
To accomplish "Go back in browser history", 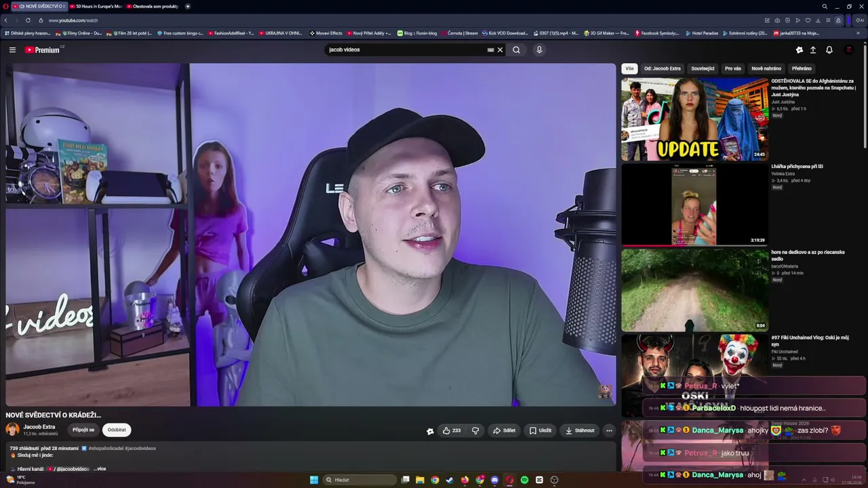I will pyautogui.click(x=6, y=20).
